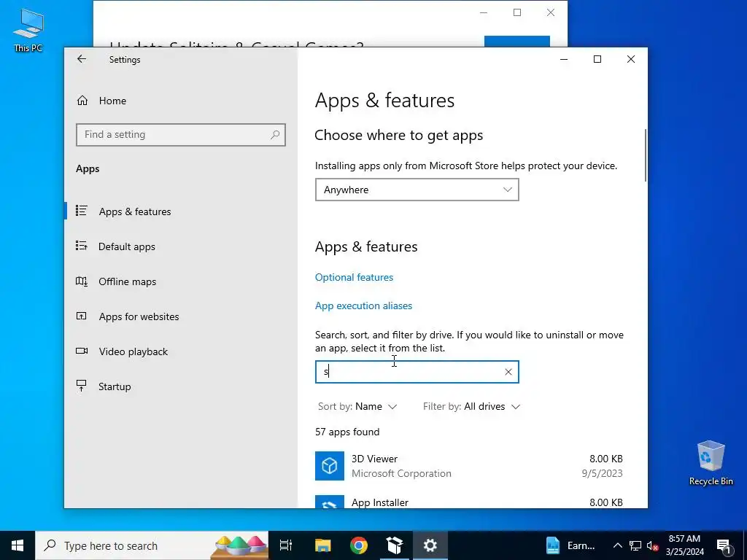Click the 3D Viewer app icon

[330, 466]
